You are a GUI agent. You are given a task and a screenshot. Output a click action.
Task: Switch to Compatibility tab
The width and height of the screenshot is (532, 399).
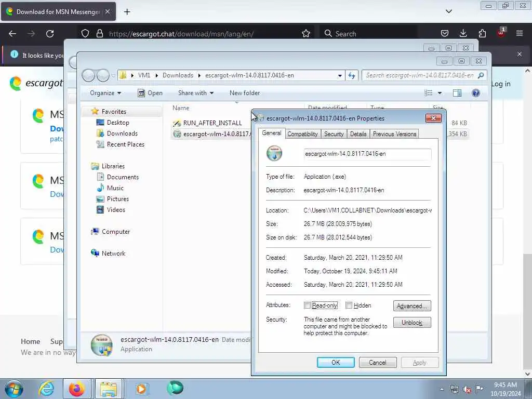coord(302,134)
